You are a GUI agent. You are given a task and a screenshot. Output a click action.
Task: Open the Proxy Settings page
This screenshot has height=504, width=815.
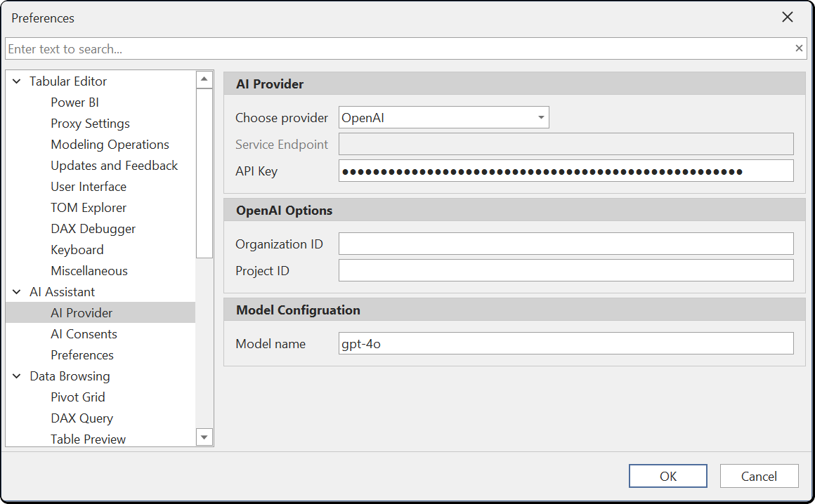tap(90, 123)
